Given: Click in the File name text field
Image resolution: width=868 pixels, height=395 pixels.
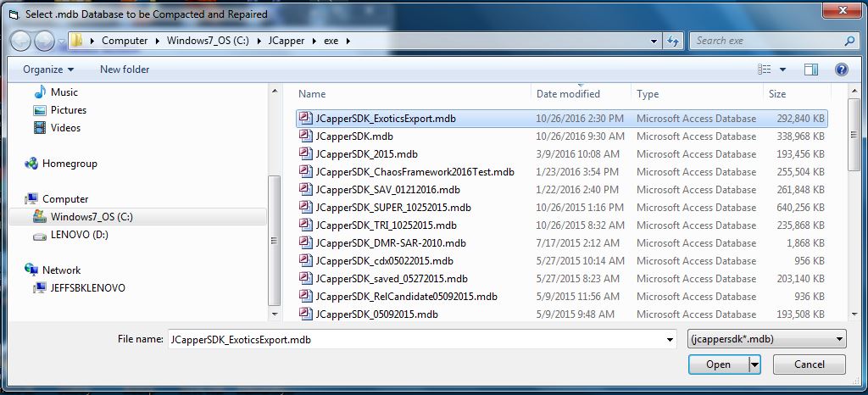Looking at the screenshot, I should pyautogui.click(x=416, y=339).
